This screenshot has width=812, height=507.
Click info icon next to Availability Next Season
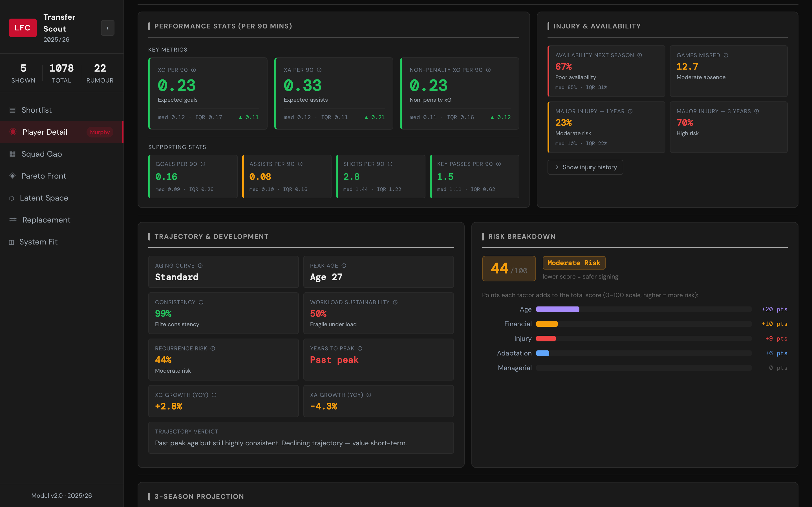click(639, 55)
